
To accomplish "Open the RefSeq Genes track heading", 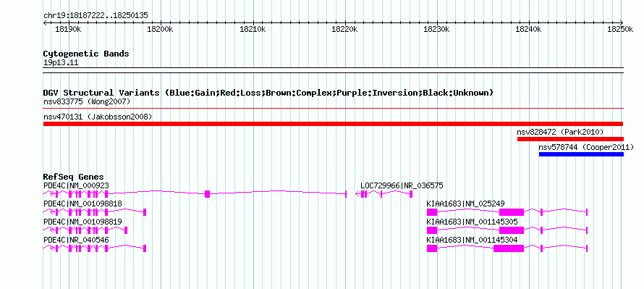I will click(74, 177).
